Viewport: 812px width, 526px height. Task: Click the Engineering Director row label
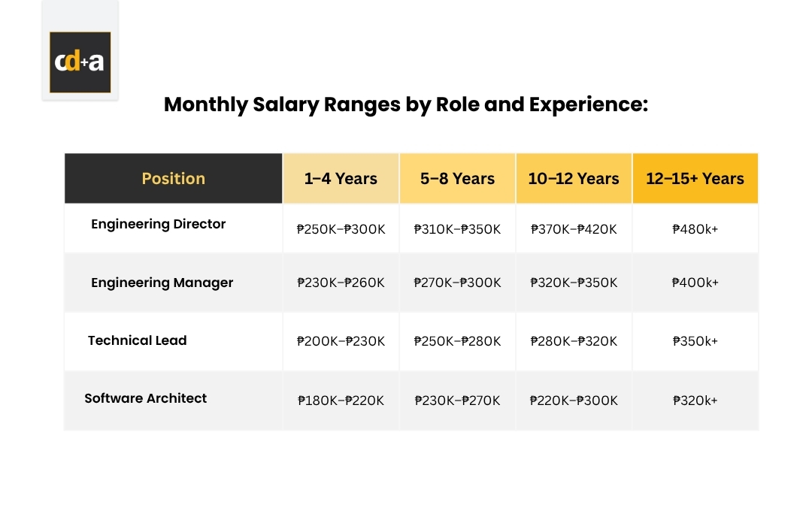coord(159,224)
